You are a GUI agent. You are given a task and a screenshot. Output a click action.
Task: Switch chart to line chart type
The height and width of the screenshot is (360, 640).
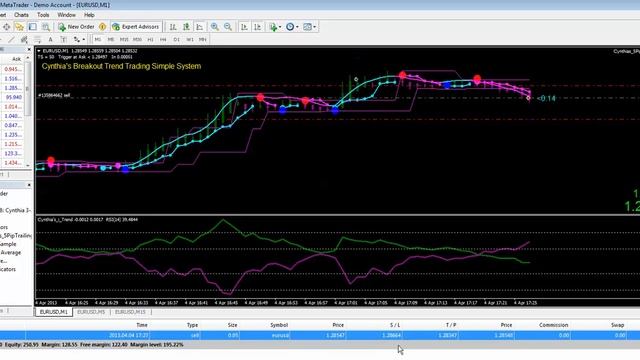pyautogui.click(x=200, y=27)
